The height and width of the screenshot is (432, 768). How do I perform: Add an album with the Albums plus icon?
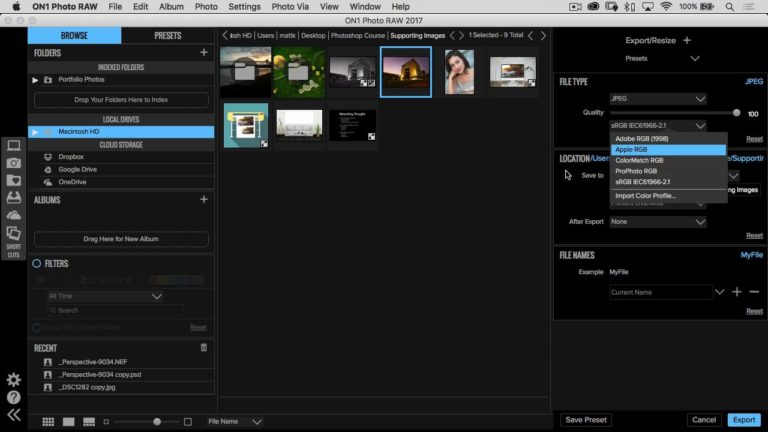pyautogui.click(x=204, y=199)
